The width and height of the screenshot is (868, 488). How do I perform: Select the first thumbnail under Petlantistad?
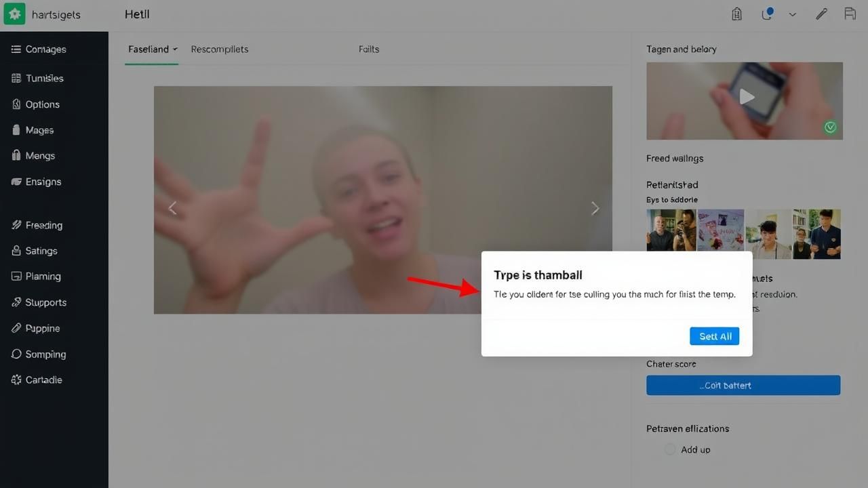(671, 234)
